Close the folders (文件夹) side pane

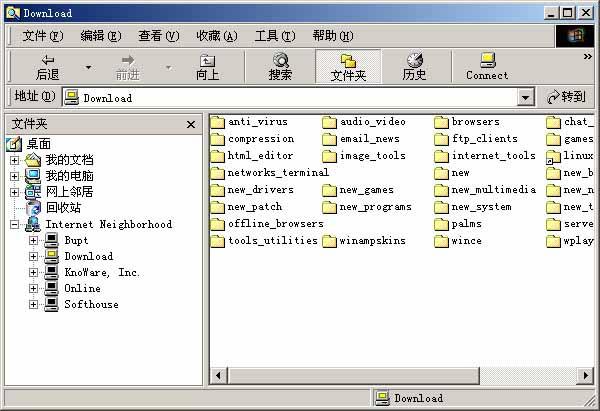[190, 124]
